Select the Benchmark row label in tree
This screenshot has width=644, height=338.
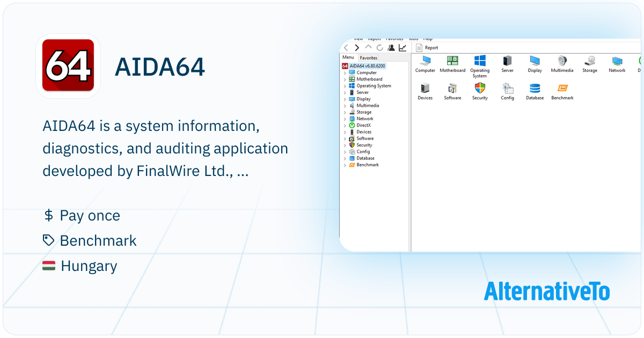pyautogui.click(x=368, y=165)
